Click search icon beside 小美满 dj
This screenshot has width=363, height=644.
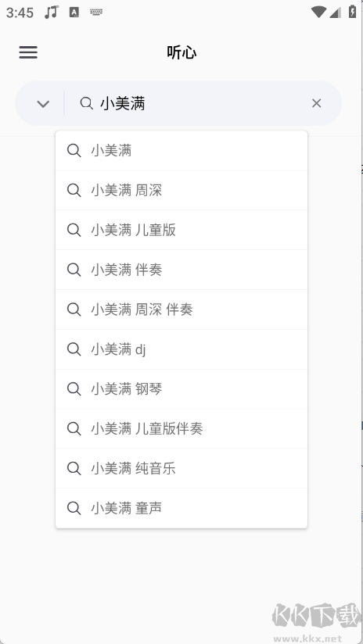[74, 349]
